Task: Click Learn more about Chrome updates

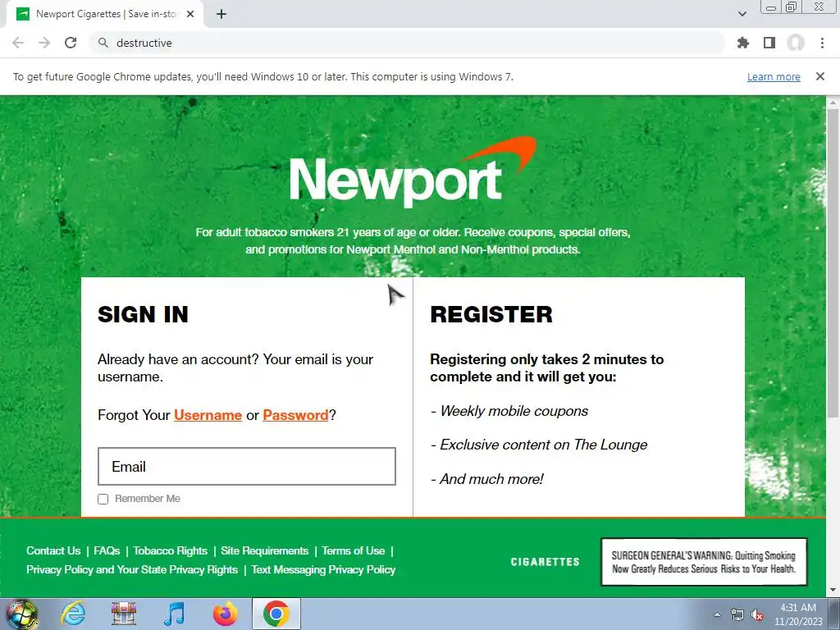Action: click(x=774, y=76)
